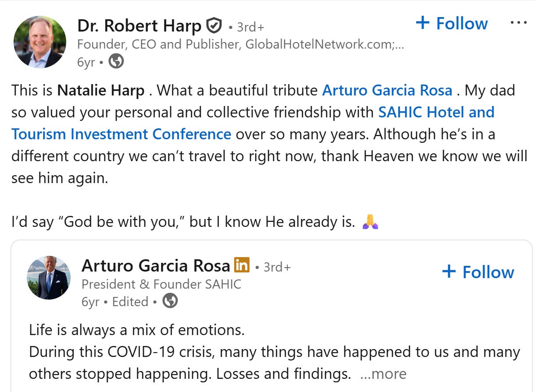
Task: Open the blue Arturo Garcia Rosa mention link
Action: tap(387, 90)
